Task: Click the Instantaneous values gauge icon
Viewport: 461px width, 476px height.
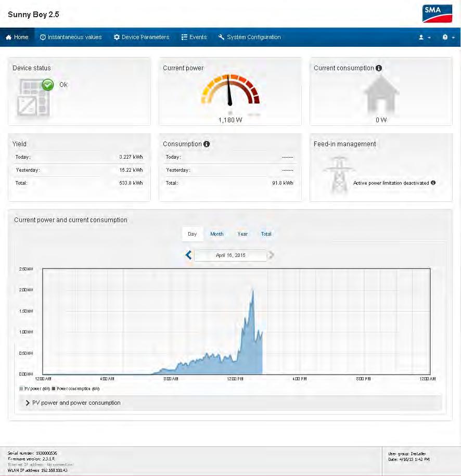Action: click(x=43, y=37)
